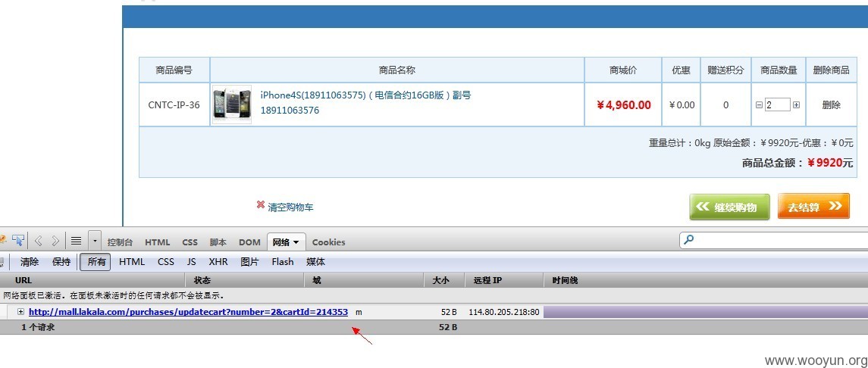Filter network requests by JS
868x368 pixels.
[x=192, y=262]
